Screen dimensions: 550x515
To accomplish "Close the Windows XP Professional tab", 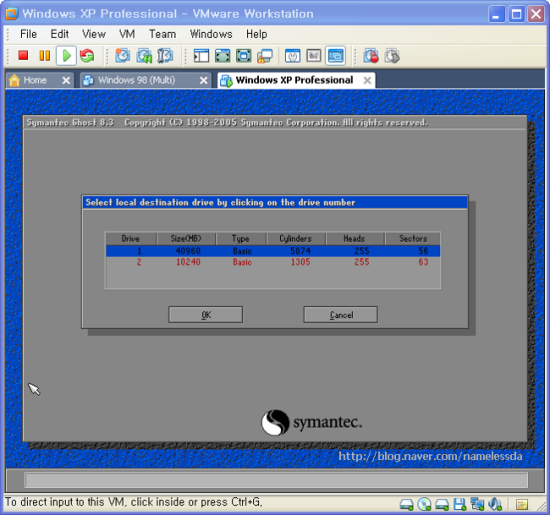I will [x=367, y=80].
